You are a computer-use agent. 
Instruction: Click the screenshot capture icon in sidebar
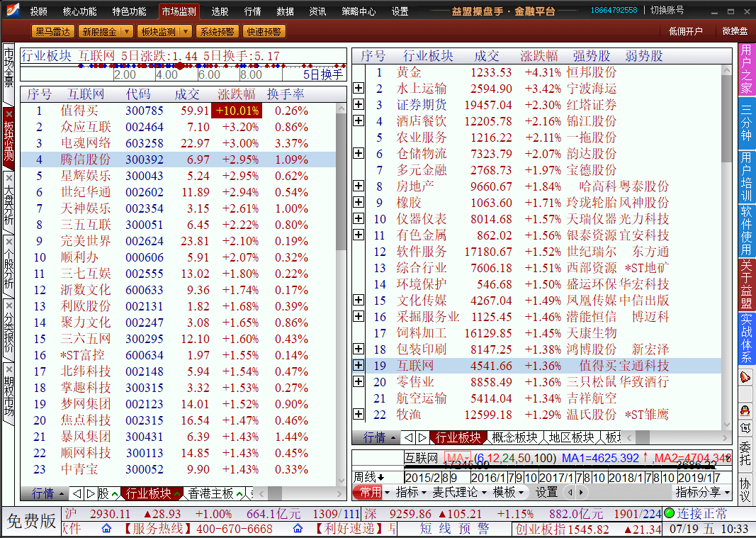(x=745, y=428)
